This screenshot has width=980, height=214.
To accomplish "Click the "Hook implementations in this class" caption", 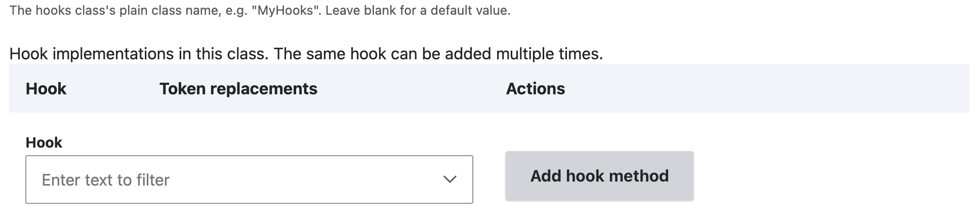I will (x=138, y=54).
